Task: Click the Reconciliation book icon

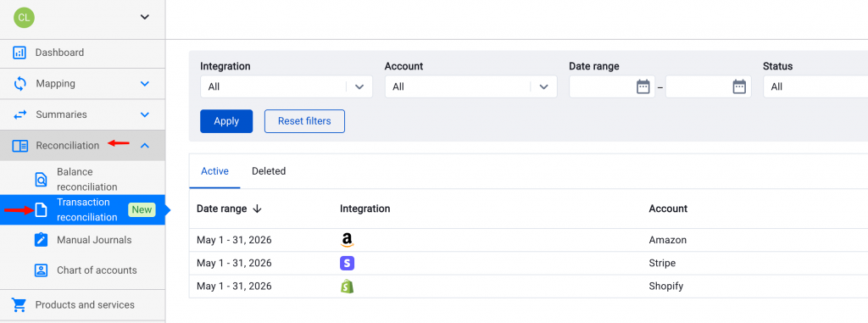Action: coord(20,146)
